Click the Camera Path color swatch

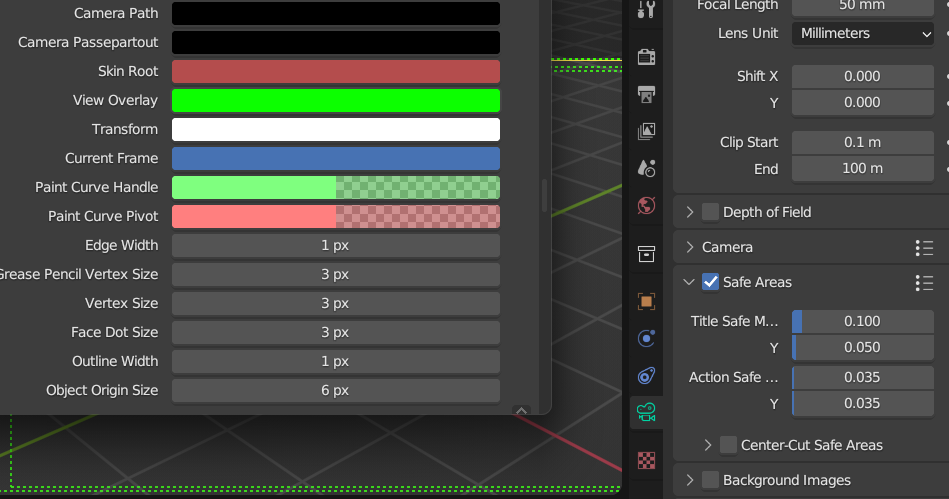[x=336, y=13]
